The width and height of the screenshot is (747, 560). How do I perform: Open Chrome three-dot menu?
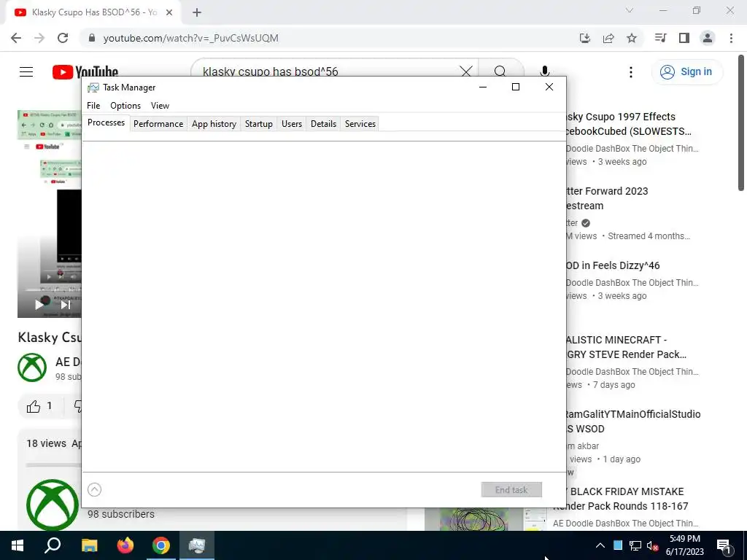[731, 38]
